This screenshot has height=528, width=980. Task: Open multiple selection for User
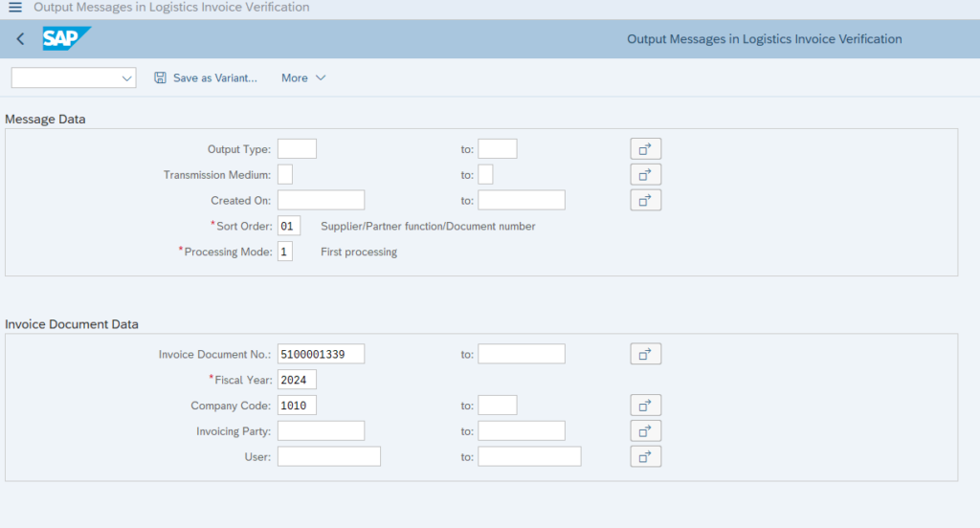646,457
